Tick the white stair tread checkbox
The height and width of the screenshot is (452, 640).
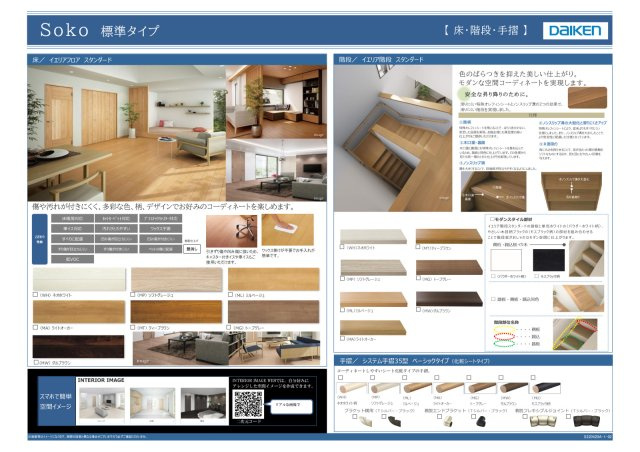342,247
